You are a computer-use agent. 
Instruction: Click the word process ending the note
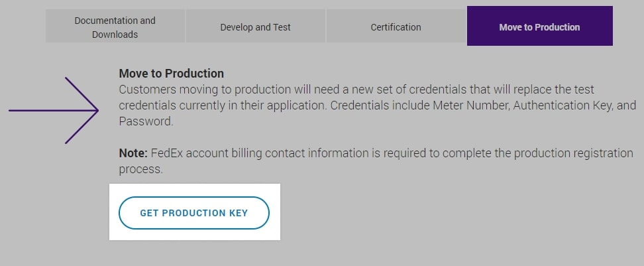pos(140,169)
